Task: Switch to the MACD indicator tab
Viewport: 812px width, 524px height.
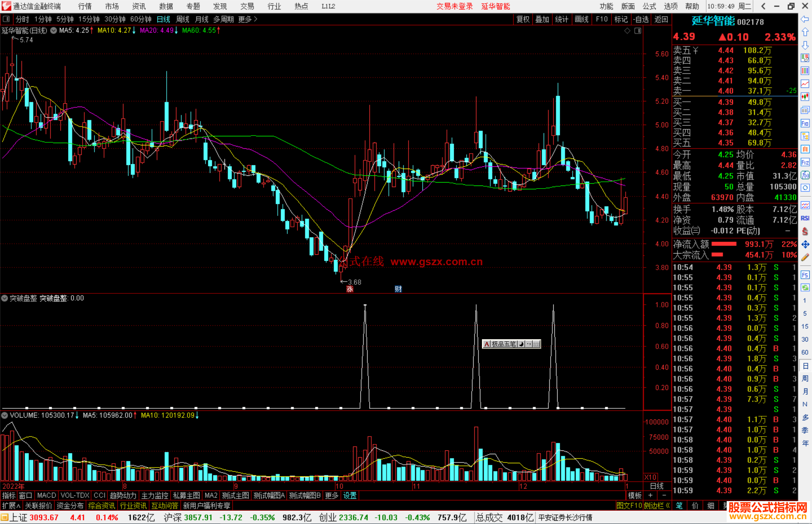Action: pyautogui.click(x=46, y=495)
